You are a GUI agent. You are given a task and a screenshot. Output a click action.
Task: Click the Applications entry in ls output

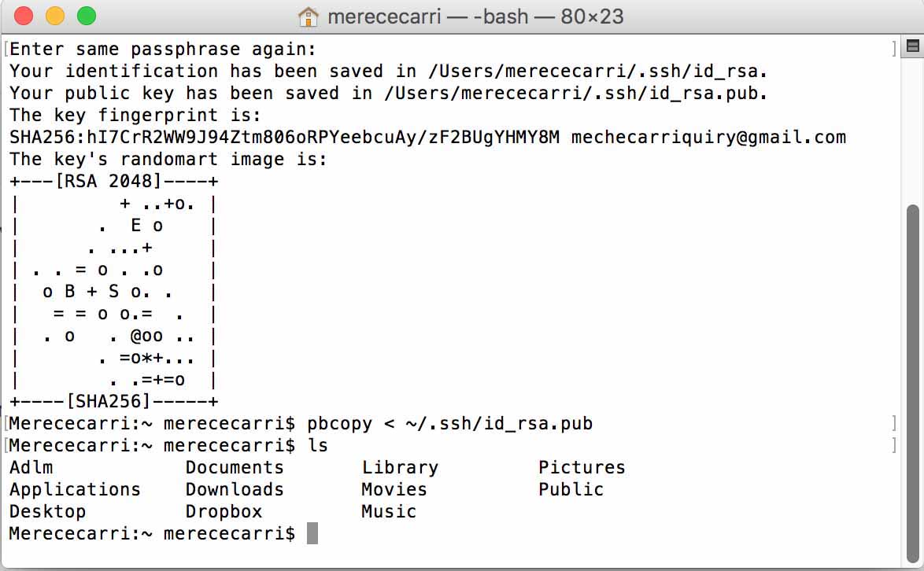(75, 490)
